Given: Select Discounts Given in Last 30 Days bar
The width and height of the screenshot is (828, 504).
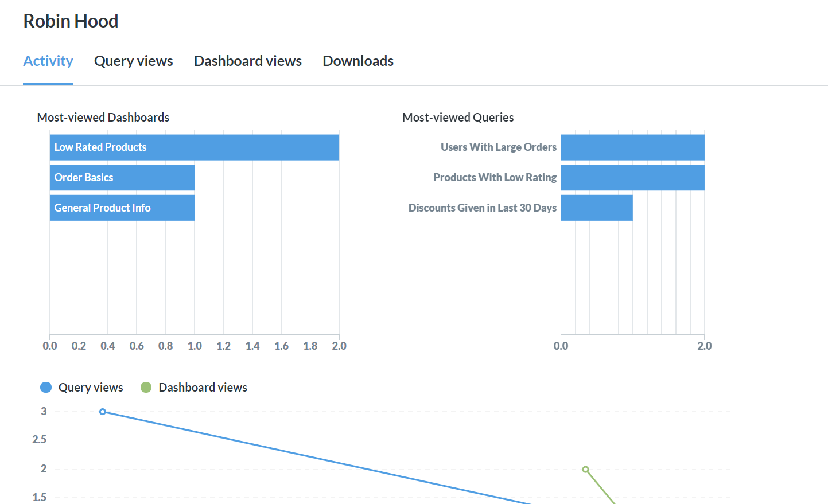Looking at the screenshot, I should pyautogui.click(x=597, y=208).
